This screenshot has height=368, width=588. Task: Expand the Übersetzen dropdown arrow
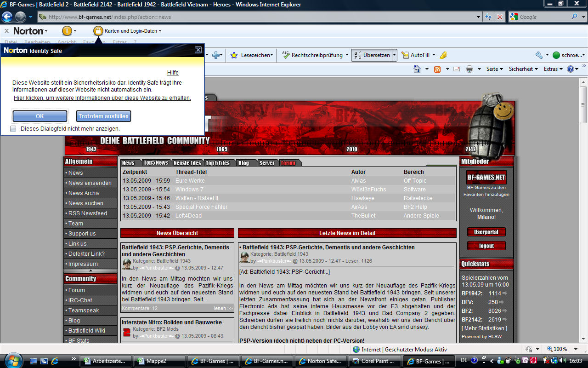(x=394, y=55)
